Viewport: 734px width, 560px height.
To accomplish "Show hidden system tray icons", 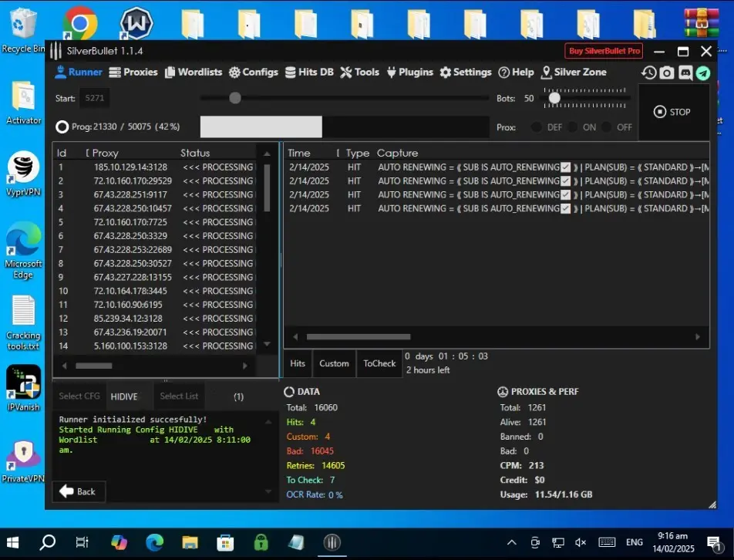I will point(512,543).
